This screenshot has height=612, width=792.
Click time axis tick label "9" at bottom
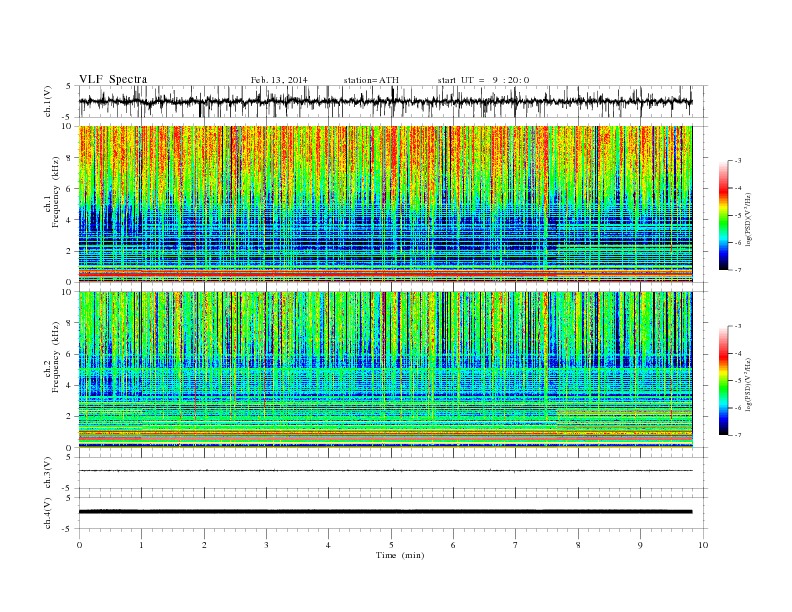(640, 545)
